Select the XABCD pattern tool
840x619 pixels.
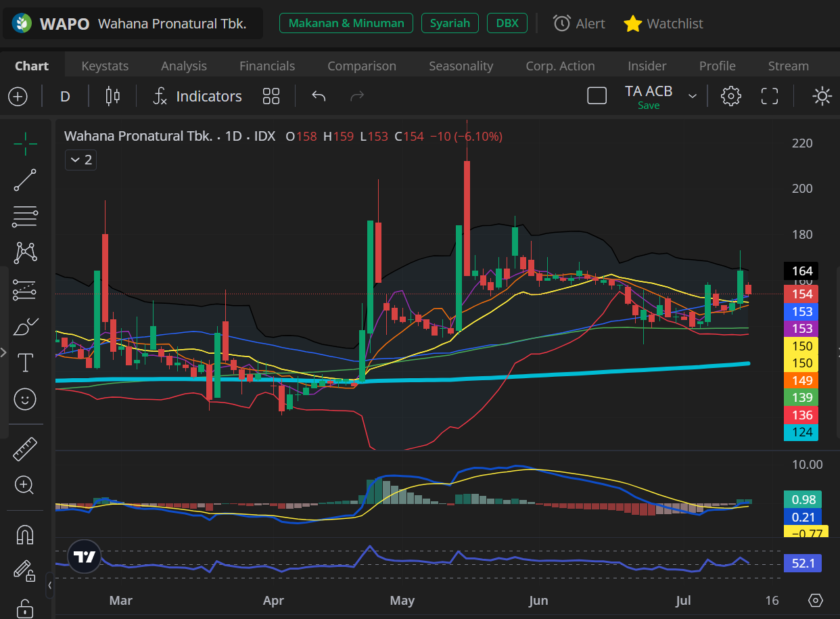pos(25,253)
